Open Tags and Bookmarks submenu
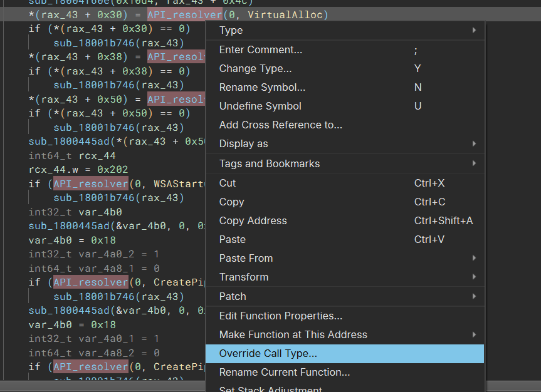This screenshot has height=392, width=541. (x=345, y=164)
